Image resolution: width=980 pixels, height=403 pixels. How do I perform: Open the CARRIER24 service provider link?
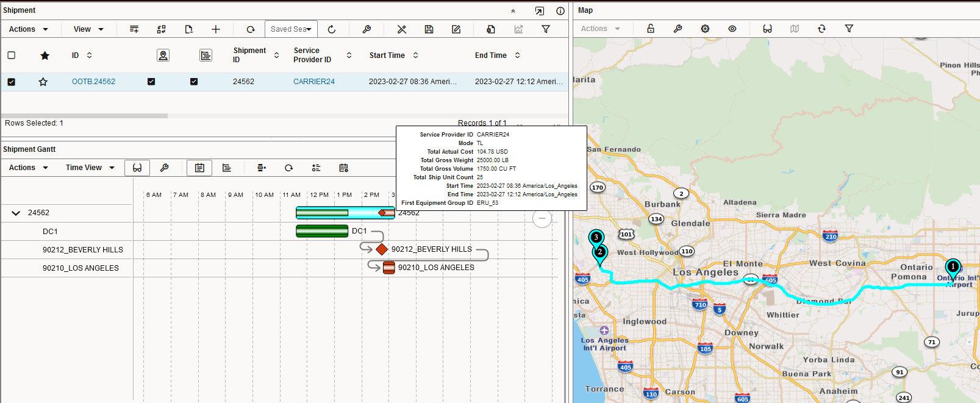[x=313, y=82]
